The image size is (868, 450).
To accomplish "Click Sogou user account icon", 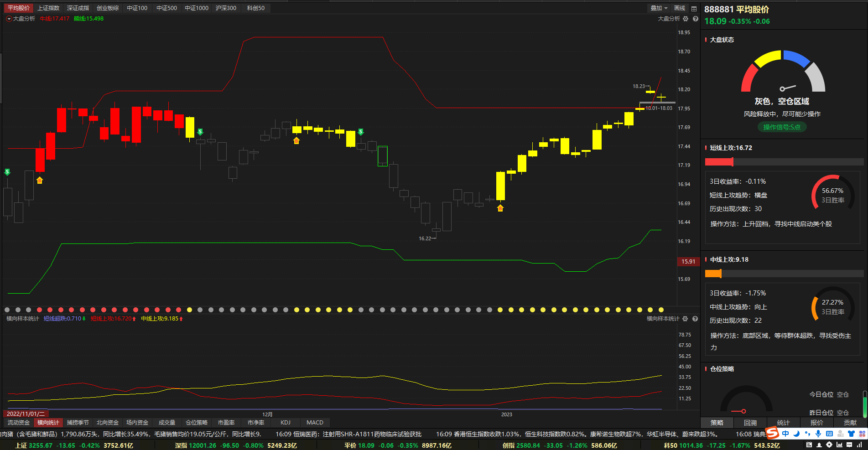I will tap(840, 434).
